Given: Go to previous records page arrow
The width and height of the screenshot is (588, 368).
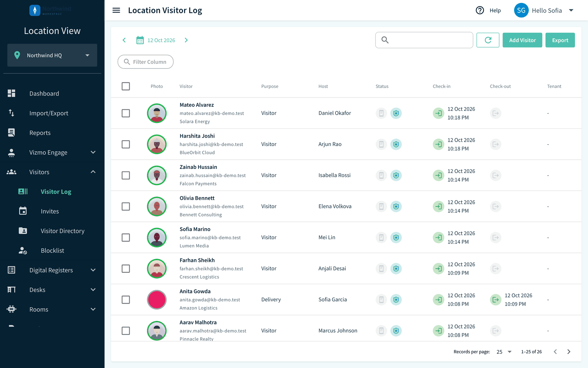Looking at the screenshot, I should (x=555, y=352).
